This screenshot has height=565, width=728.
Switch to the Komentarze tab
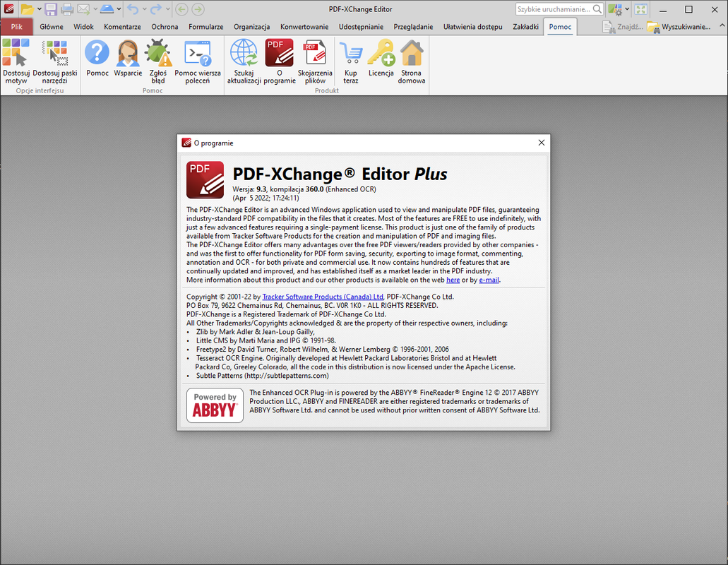pyautogui.click(x=123, y=26)
